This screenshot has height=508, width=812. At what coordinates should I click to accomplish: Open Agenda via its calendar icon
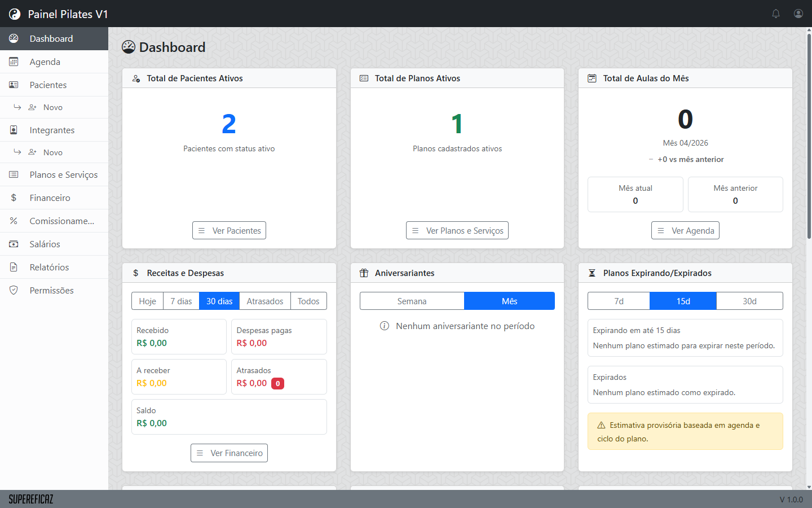tap(14, 62)
